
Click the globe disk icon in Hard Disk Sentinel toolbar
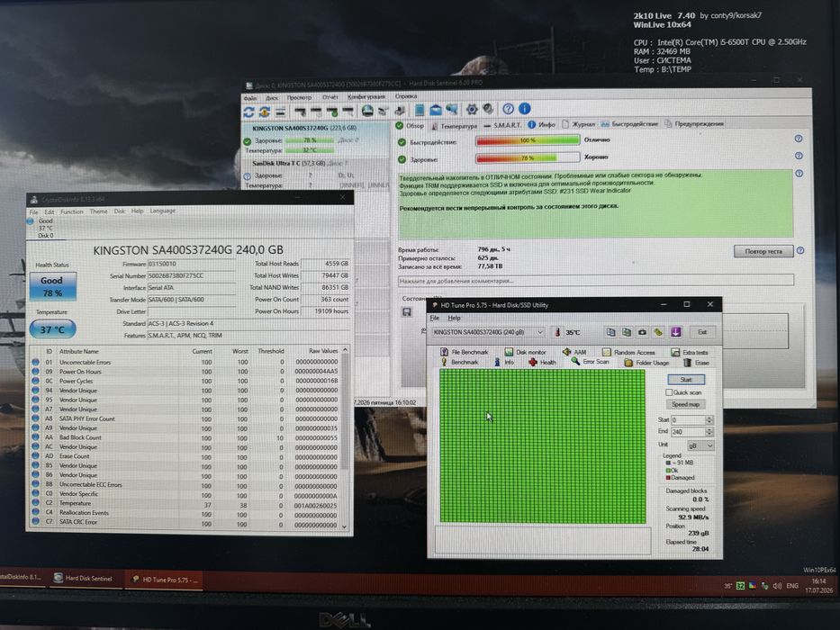[367, 111]
